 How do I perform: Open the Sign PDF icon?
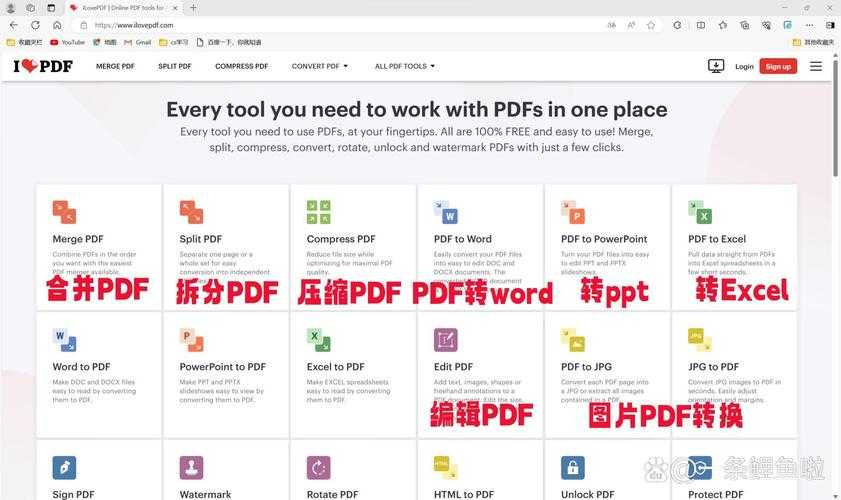tap(64, 467)
